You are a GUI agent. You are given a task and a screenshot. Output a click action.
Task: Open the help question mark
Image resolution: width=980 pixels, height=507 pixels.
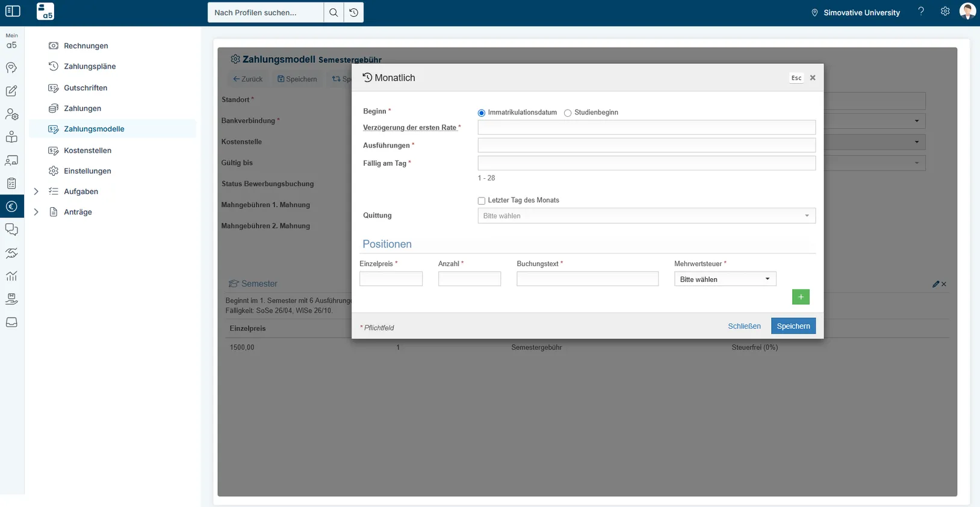pos(921,11)
